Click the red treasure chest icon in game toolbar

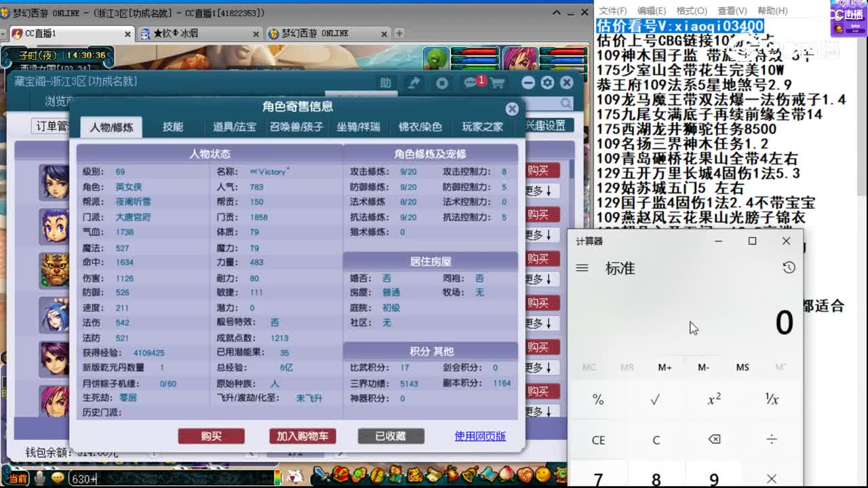coord(341,474)
